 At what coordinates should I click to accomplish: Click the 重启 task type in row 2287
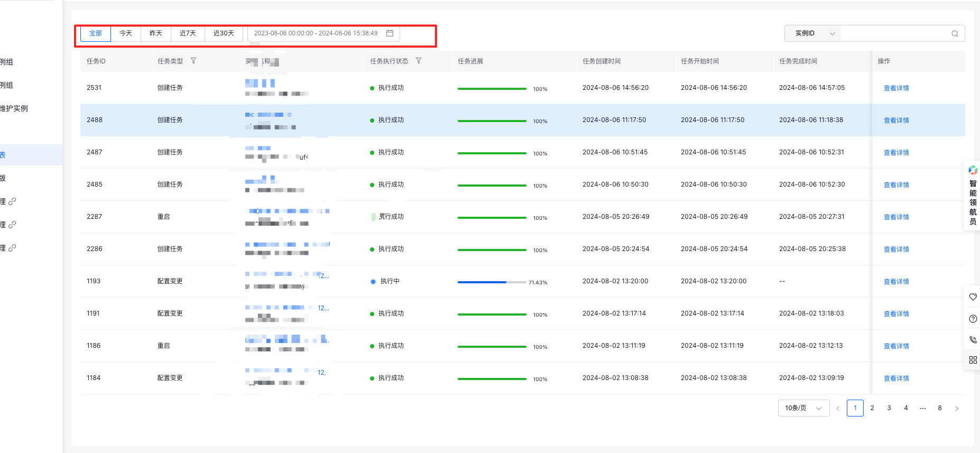tap(164, 217)
